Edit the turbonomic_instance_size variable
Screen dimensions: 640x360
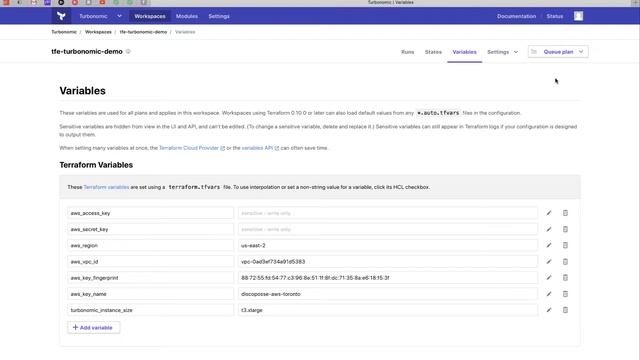(x=549, y=310)
